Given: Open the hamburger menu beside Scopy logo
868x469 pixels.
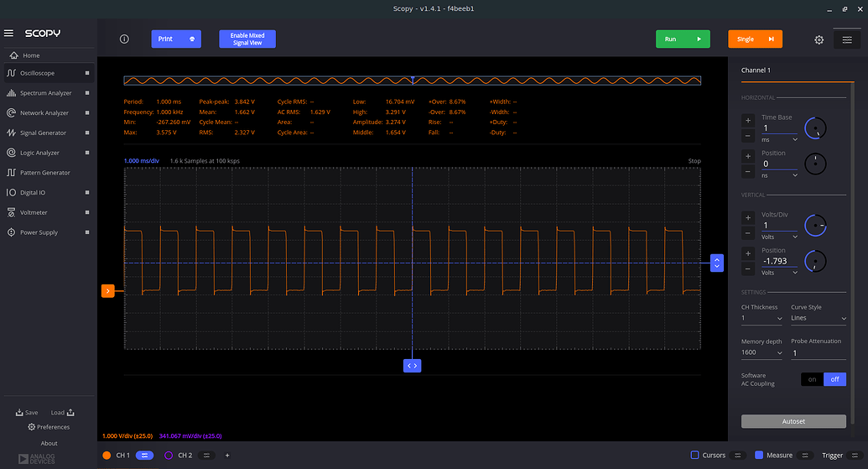Looking at the screenshot, I should tap(9, 34).
